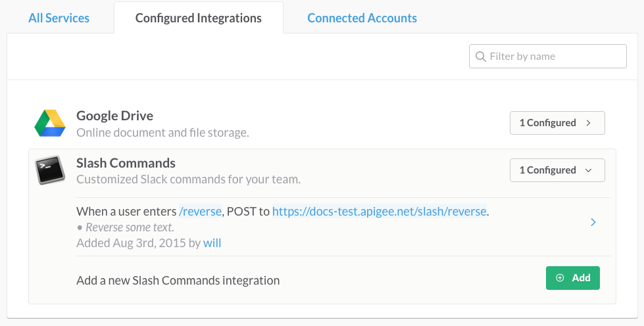This screenshot has width=644, height=326.
Task: Open the /reverse command link
Action: tap(200, 212)
